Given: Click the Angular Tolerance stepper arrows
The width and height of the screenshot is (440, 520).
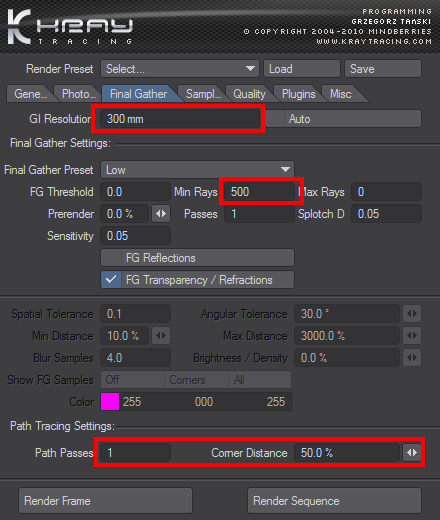Looking at the screenshot, I should click(412, 314).
